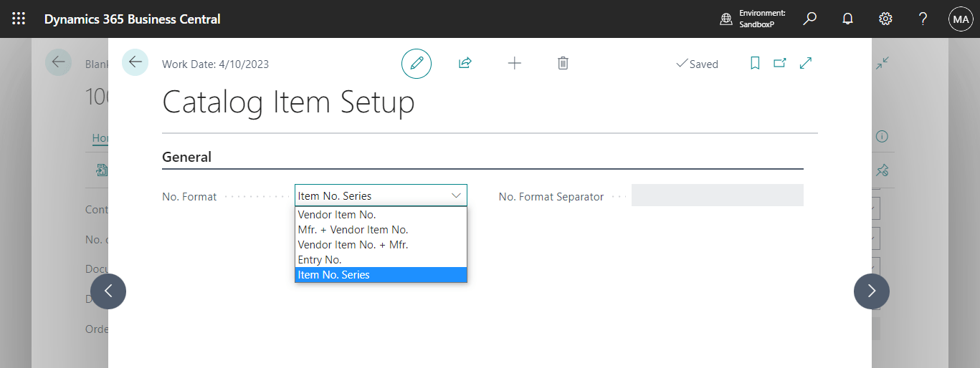Click the Catalog Item Setup title
Viewport: 980px width, 368px height.
tap(288, 102)
